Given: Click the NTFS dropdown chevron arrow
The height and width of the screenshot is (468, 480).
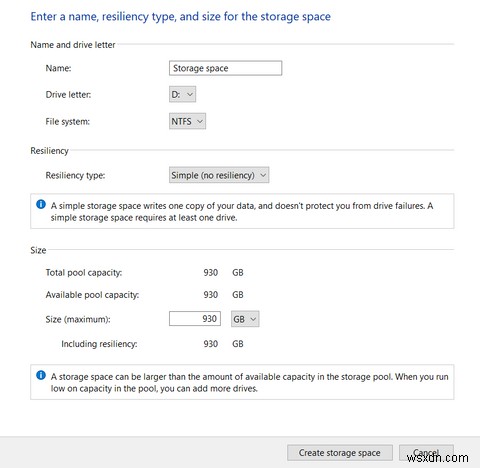Looking at the screenshot, I should click(x=200, y=121).
